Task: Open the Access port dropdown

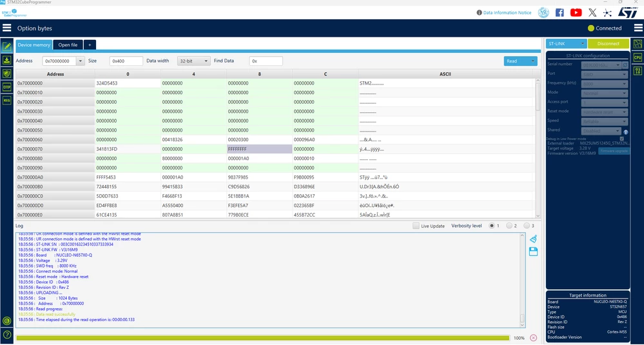Action: [605, 103]
